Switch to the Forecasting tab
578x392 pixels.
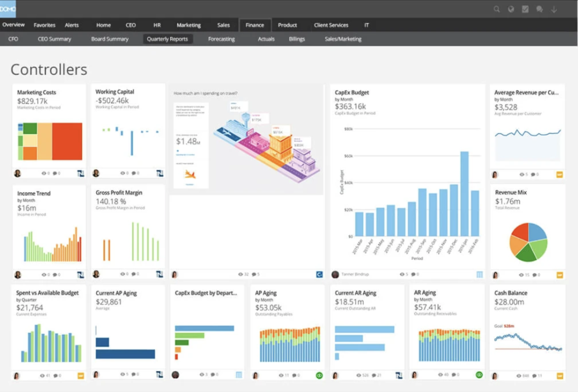[x=221, y=39]
